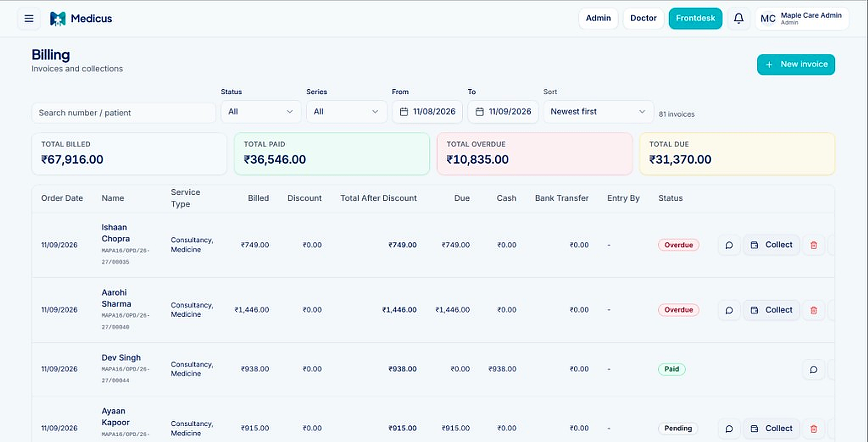Collect payment for Ishaan Chopra

point(771,245)
